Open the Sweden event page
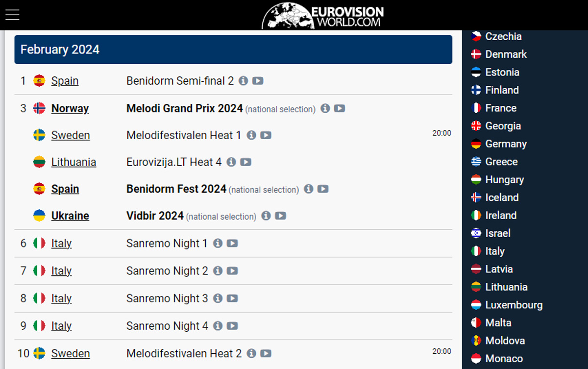This screenshot has height=369, width=588. (x=71, y=135)
